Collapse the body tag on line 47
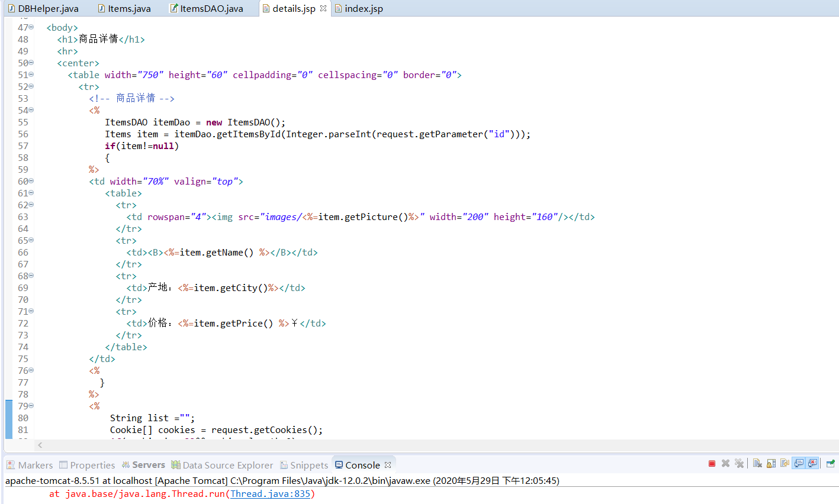The image size is (839, 504). (31, 27)
